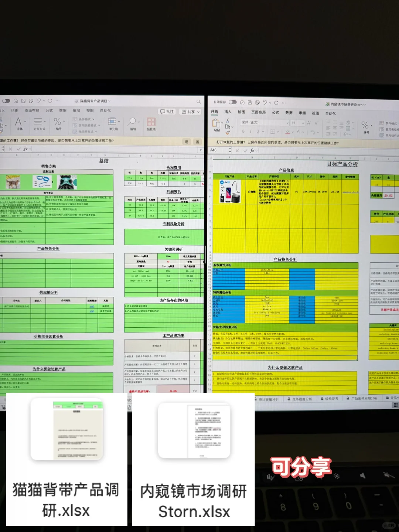Switch to 产品生命周期分析 sheet tab
This screenshot has height=532, width=399.
tap(362, 398)
